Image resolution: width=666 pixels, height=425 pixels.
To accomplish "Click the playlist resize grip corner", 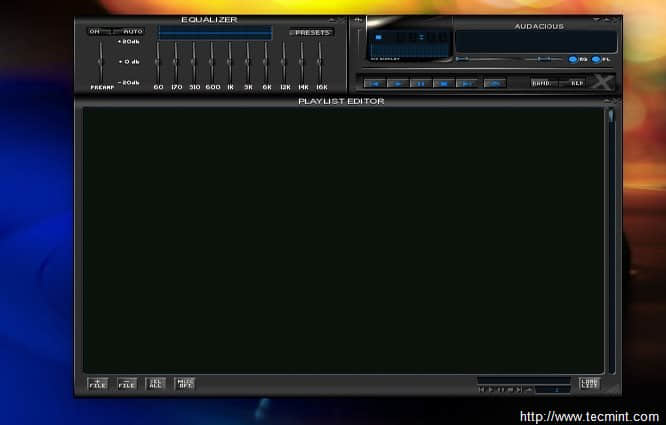I will click(x=612, y=388).
